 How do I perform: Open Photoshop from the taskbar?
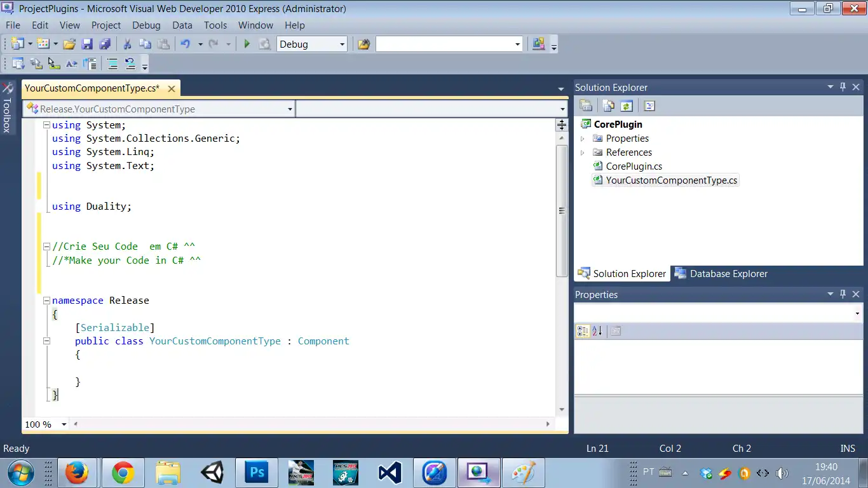click(x=257, y=473)
